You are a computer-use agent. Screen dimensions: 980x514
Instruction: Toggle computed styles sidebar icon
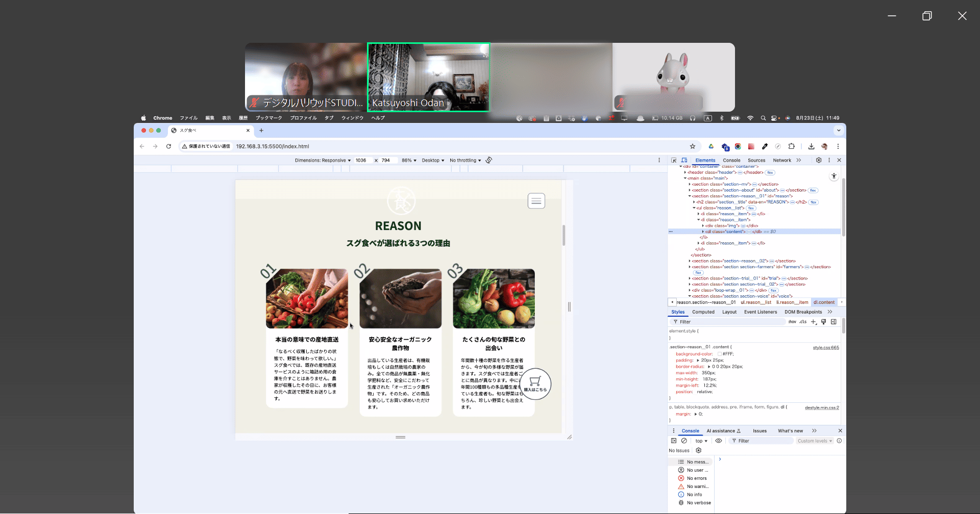(834, 322)
